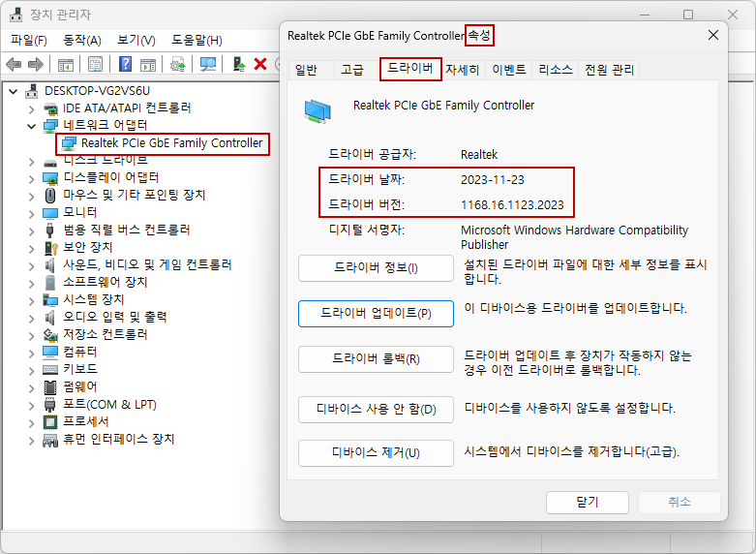Image resolution: width=756 pixels, height=554 pixels.
Task: Expand the 포트(COM & LPT) node
Action: tap(31, 405)
